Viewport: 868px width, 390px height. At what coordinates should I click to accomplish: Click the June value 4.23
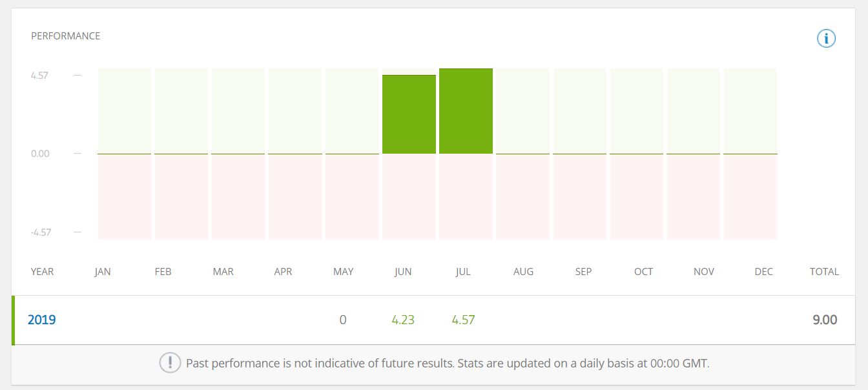[x=403, y=320]
